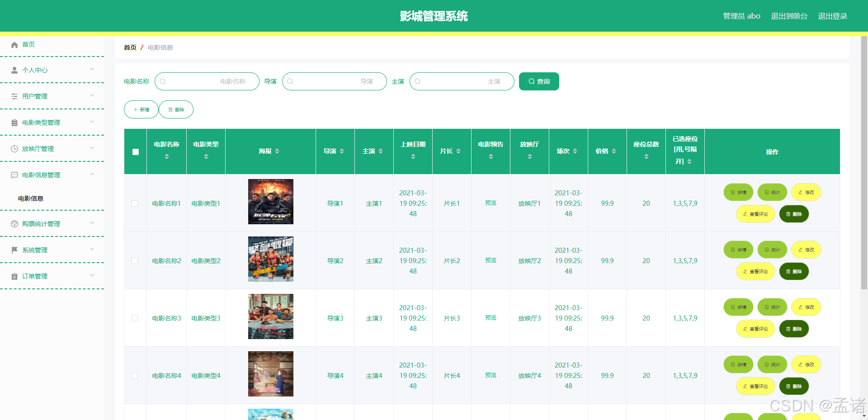Screen dimensions: 868x420
Task: Click 退出到前台 in the top bar
Action: pos(789,16)
